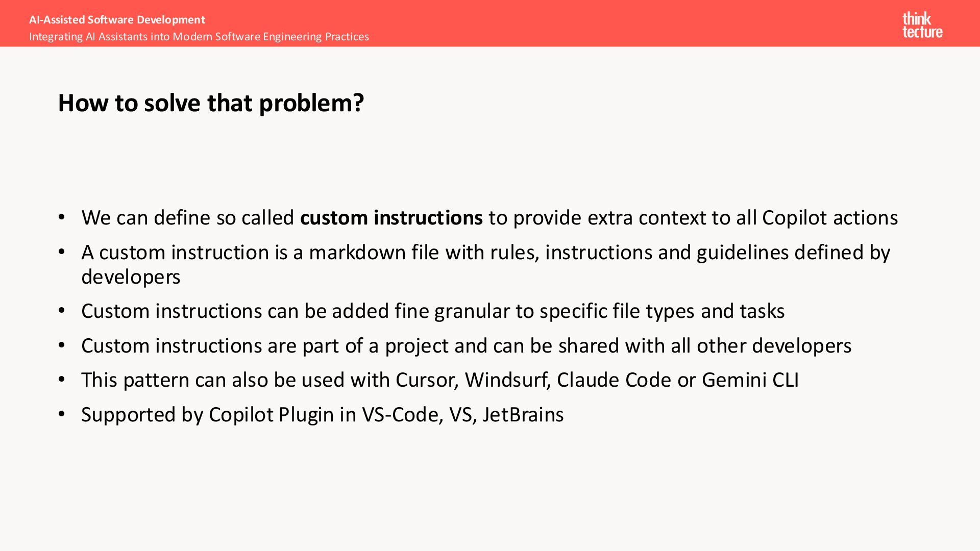980x551 pixels.
Task: Click the red header banner background
Action: (x=612, y=23)
